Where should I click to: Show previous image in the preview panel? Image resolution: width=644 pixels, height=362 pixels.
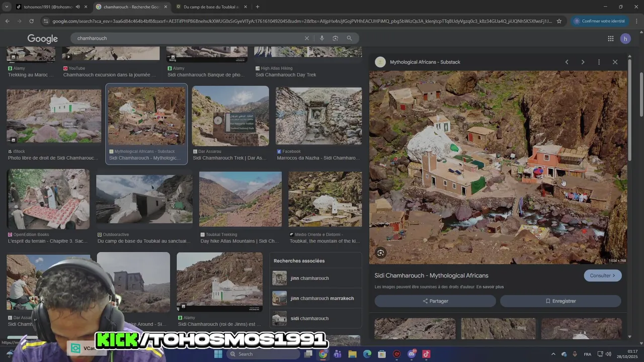tap(567, 62)
